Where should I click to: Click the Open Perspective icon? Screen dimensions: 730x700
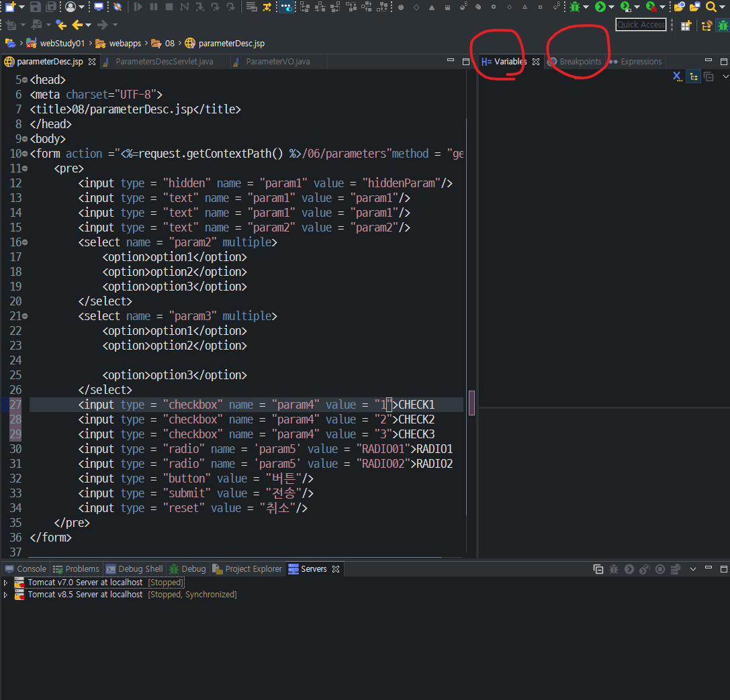tap(685, 26)
